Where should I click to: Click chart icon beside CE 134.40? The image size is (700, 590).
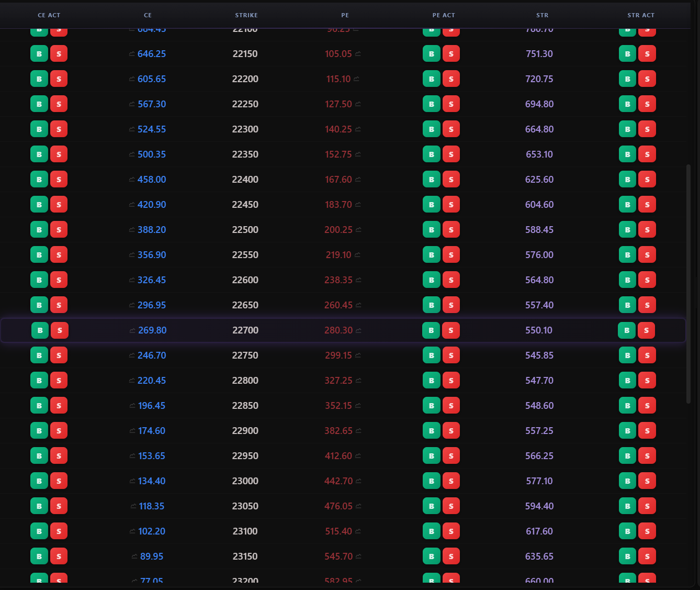click(x=132, y=481)
